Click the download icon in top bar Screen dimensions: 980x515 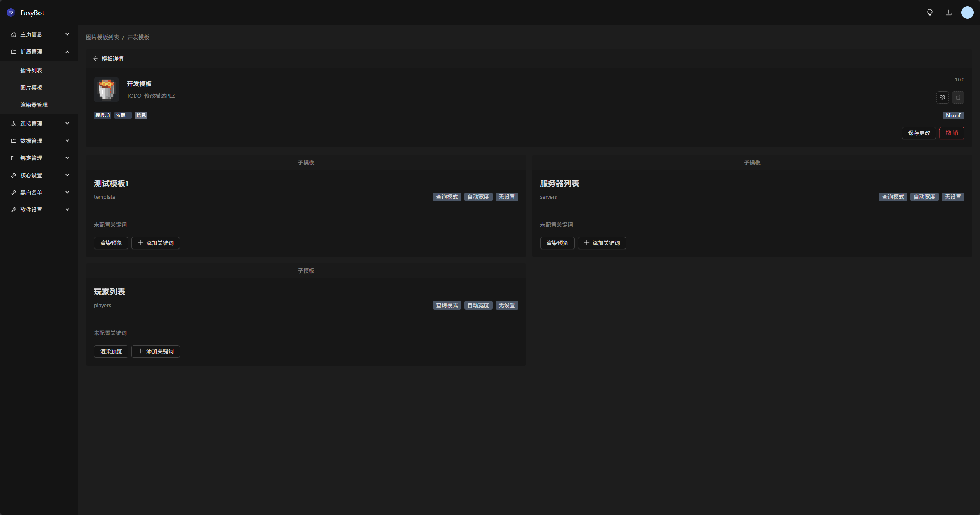[949, 13]
